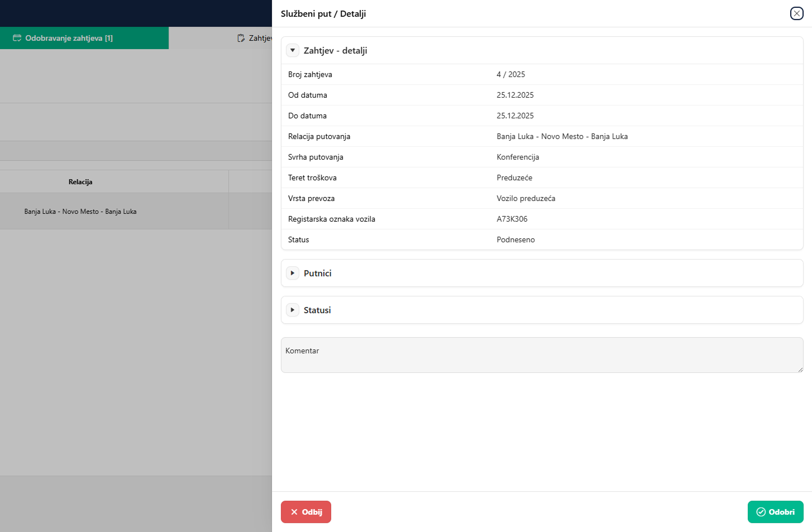The image size is (812, 532).
Task: Click the Putnici section title
Action: 317,273
